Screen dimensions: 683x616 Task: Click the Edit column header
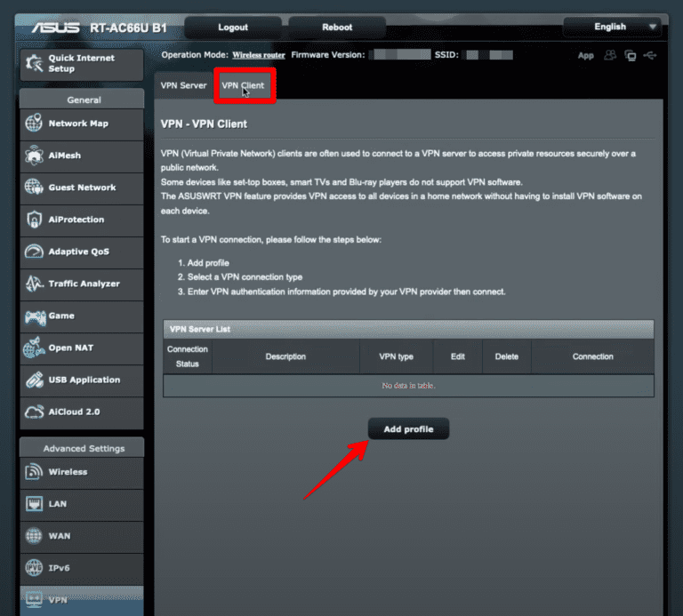coord(458,356)
